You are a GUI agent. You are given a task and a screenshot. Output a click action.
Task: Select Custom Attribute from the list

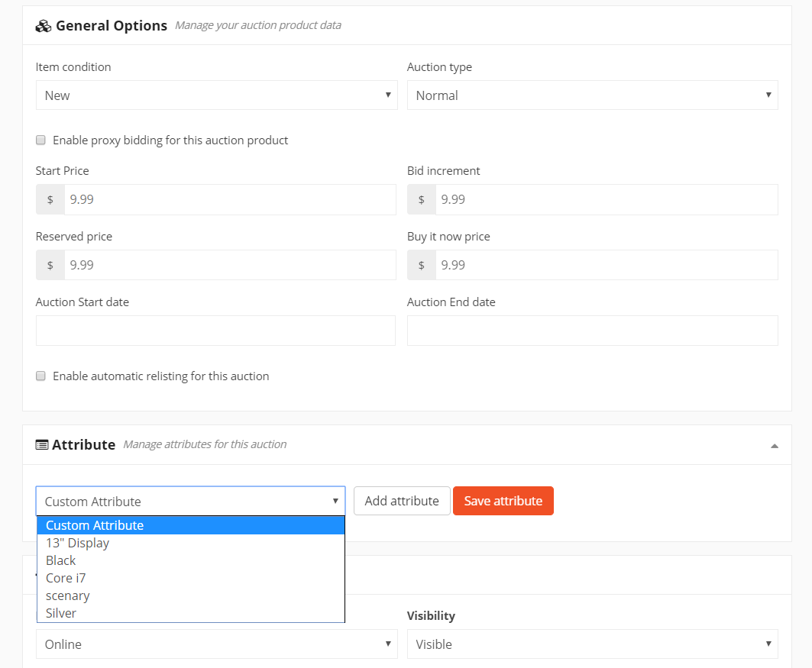coord(190,525)
